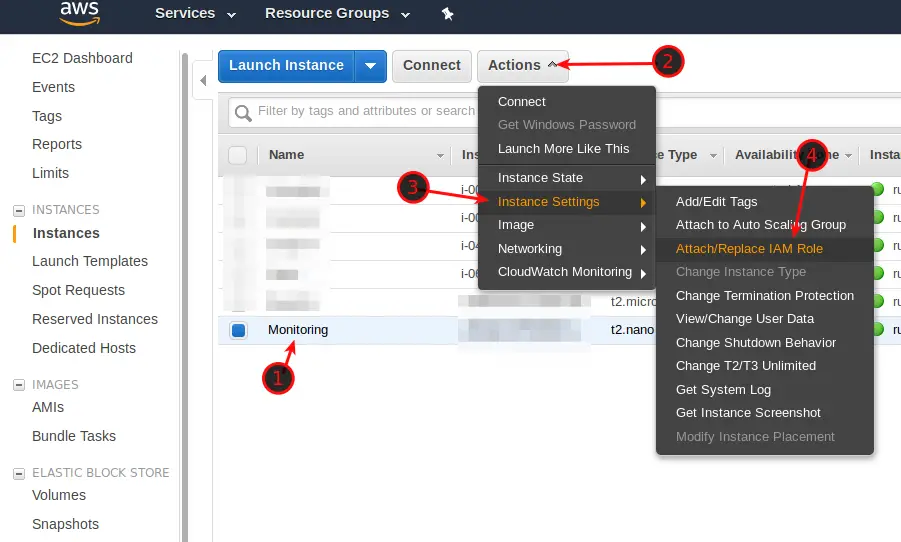Open AMIs in sidebar
The image size is (901, 542).
48,408
